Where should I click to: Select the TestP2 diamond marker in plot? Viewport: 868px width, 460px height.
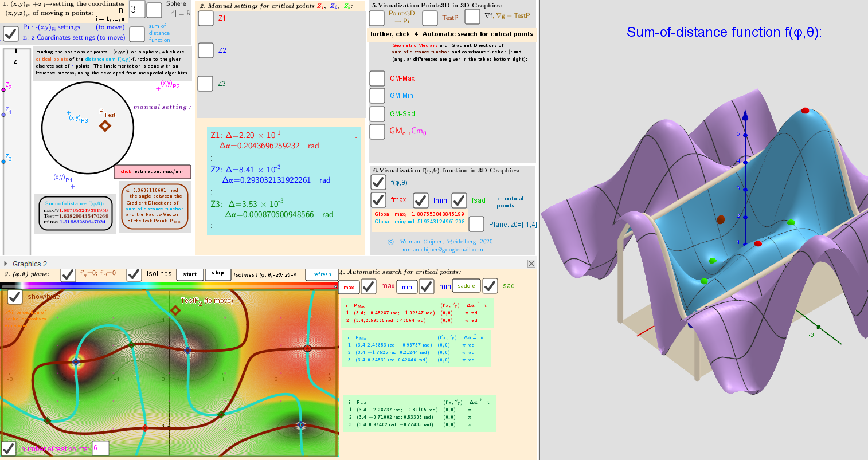click(x=175, y=310)
